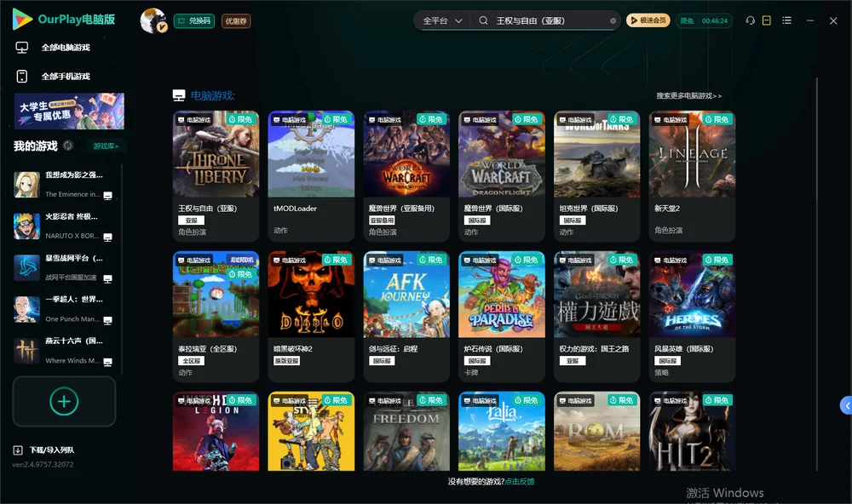852x504 pixels.
Task: Click the monitor icon beside 全部电脑游戏
Action: click(x=22, y=48)
